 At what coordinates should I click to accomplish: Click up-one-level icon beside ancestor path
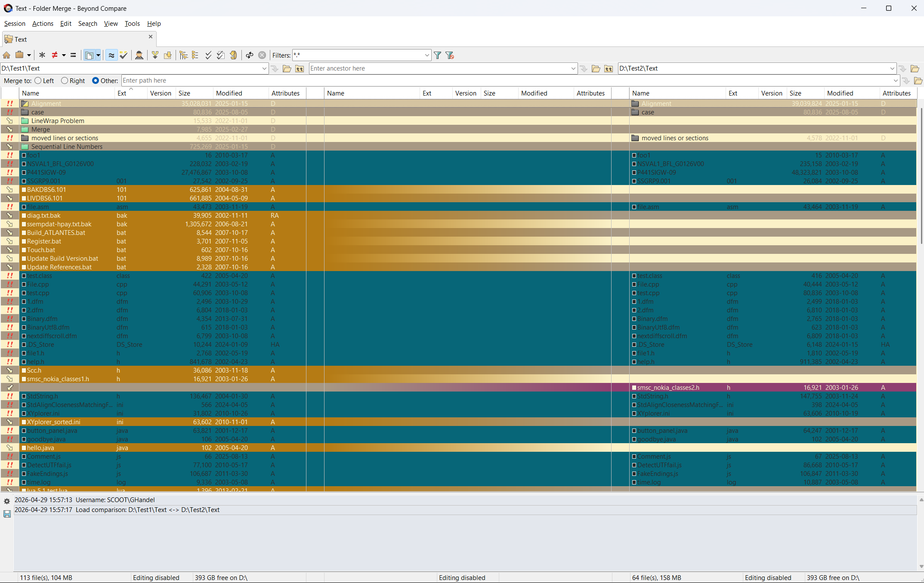[609, 68]
